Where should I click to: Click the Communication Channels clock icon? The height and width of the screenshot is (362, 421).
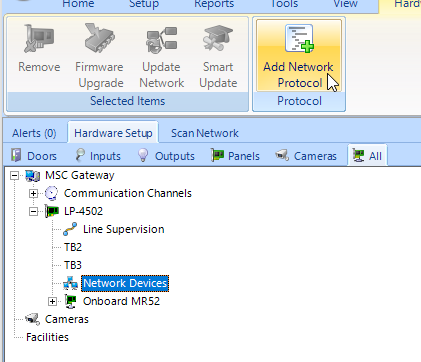point(51,193)
